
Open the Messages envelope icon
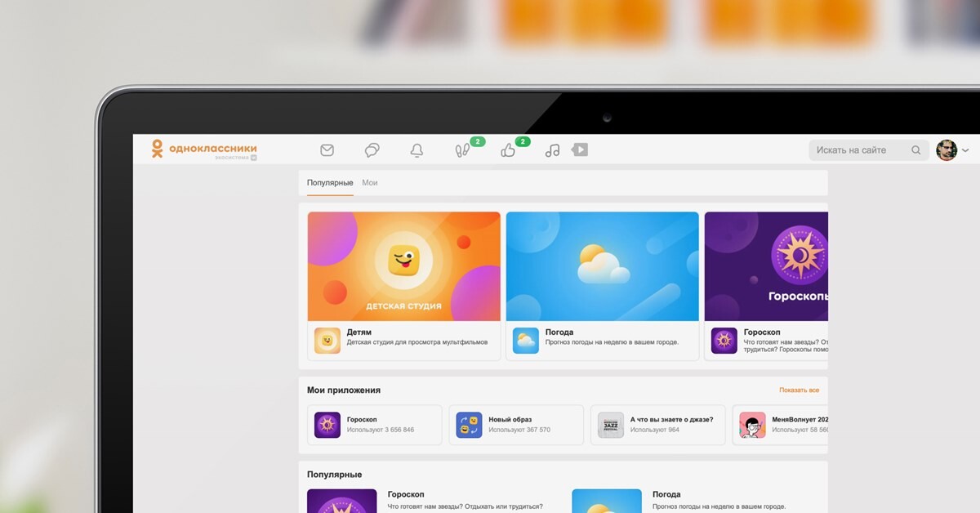click(x=327, y=150)
